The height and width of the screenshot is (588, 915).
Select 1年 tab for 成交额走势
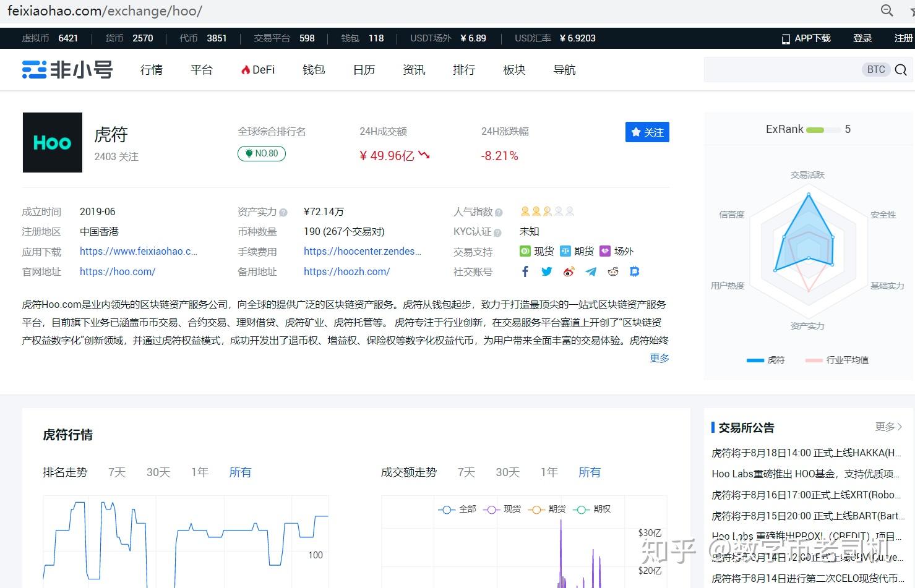click(x=549, y=472)
